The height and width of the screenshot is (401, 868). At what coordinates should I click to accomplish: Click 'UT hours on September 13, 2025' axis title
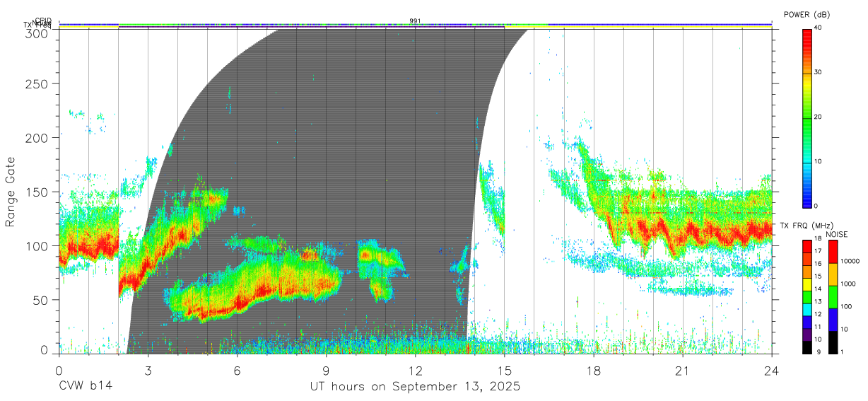click(415, 387)
